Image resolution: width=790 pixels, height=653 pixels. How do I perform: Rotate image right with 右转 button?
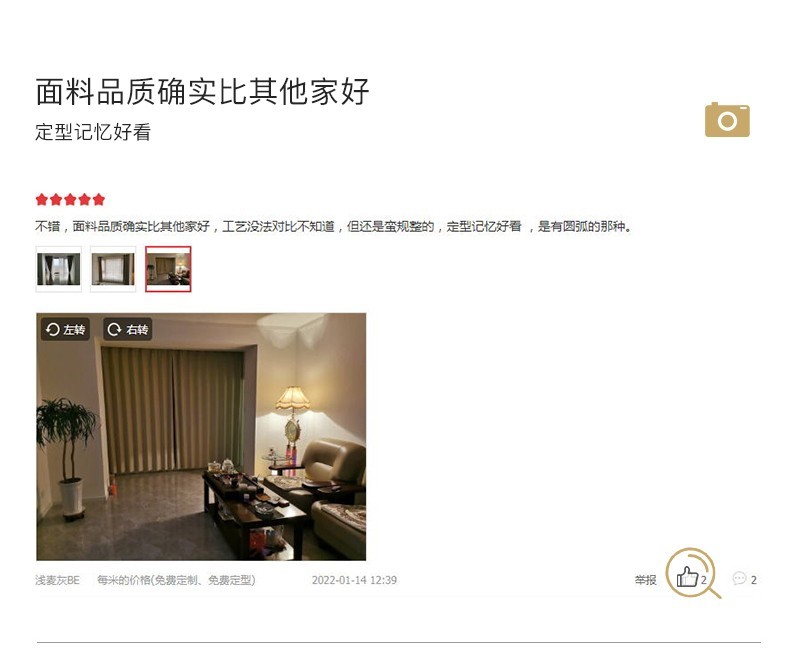pos(128,330)
